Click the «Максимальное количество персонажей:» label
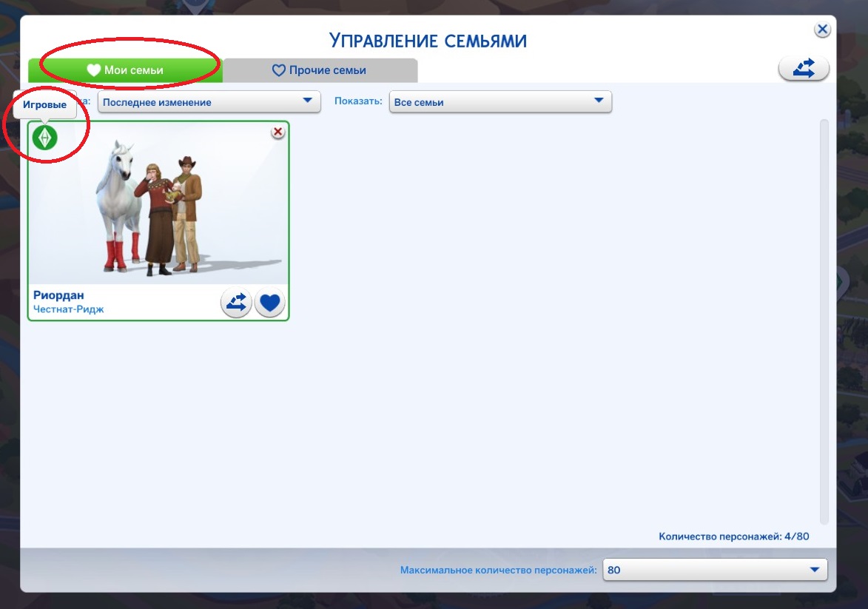868x609 pixels. [x=498, y=570]
